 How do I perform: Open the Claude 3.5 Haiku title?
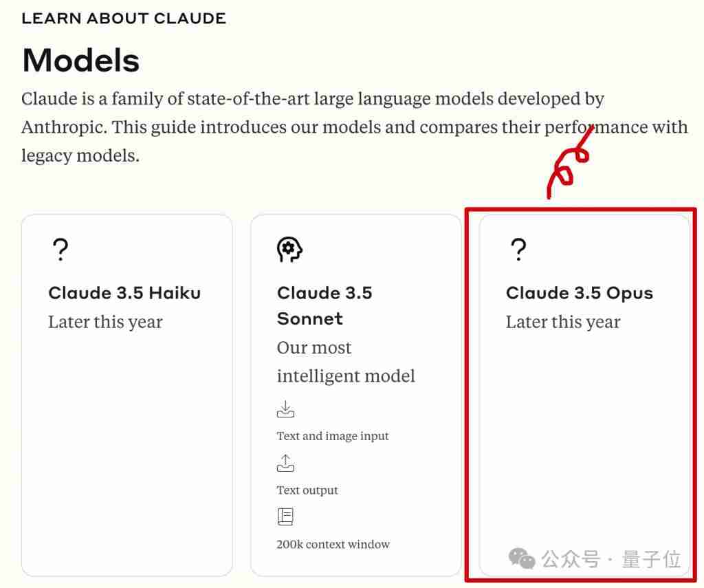click(124, 293)
